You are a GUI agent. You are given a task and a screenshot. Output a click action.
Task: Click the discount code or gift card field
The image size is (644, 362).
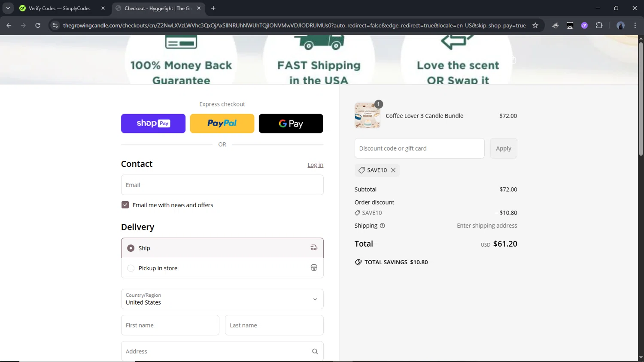[419, 148]
